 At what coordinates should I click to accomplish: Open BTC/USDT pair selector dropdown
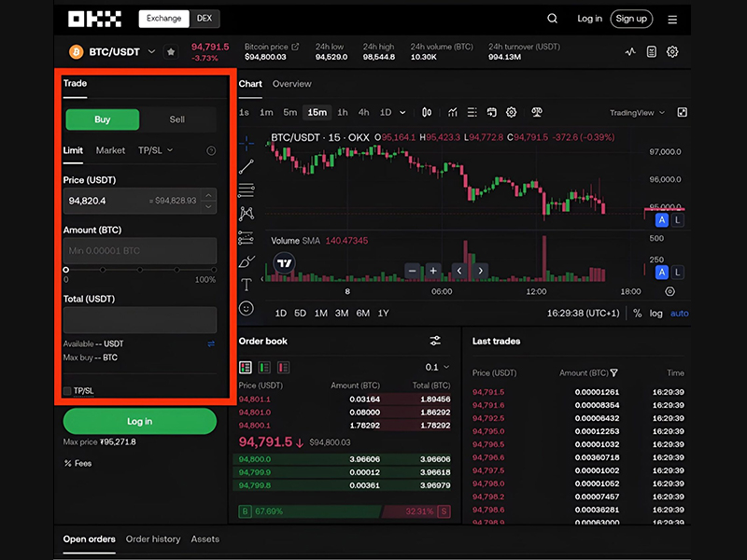coord(151,51)
